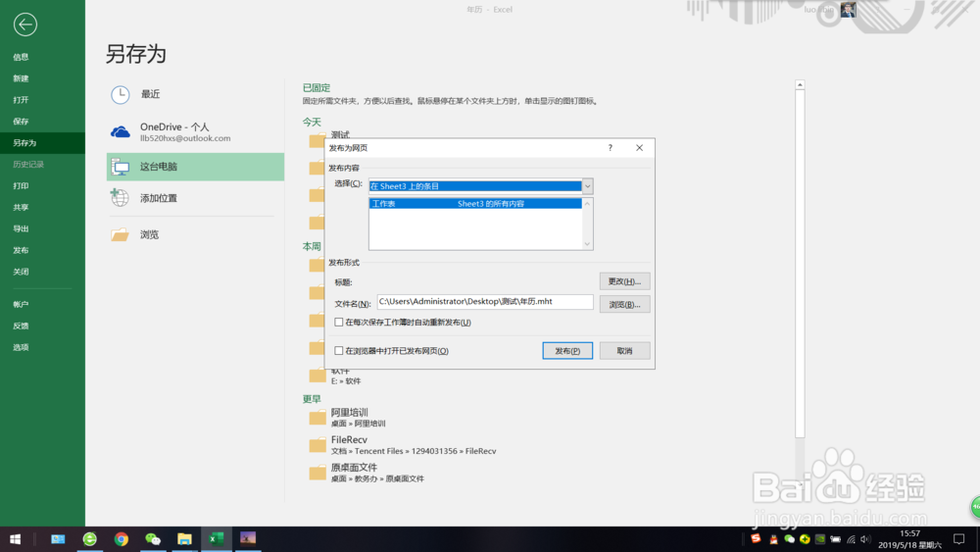Click the Browse (浏览) folder icon
This screenshot has width=980, height=552.
(x=120, y=234)
